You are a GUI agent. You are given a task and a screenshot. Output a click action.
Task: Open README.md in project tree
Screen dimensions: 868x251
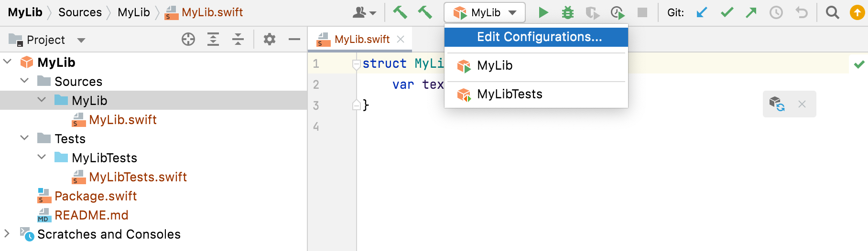(x=91, y=215)
